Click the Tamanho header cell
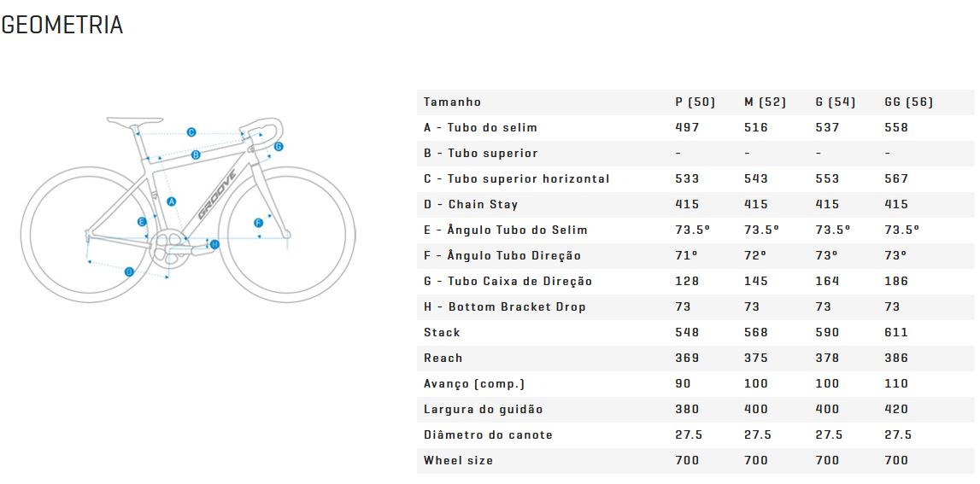980x484 pixels. click(x=453, y=102)
